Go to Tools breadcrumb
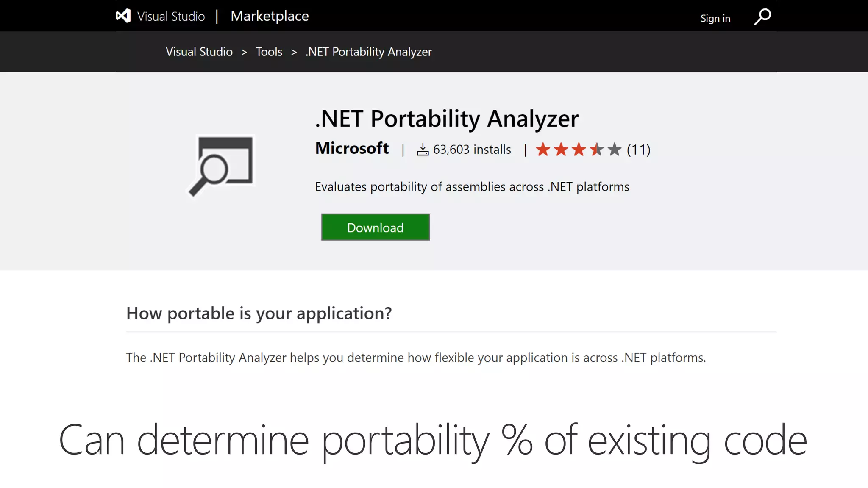This screenshot has width=868, height=488. [x=269, y=52]
